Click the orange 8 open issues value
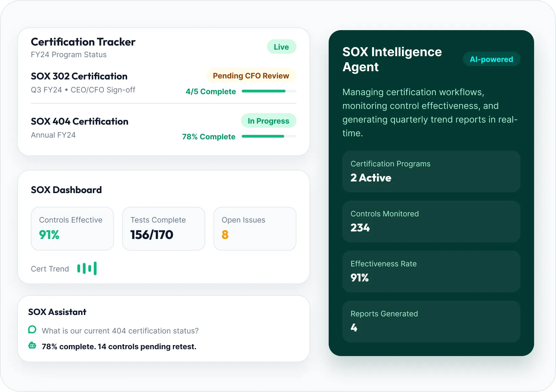 point(225,235)
